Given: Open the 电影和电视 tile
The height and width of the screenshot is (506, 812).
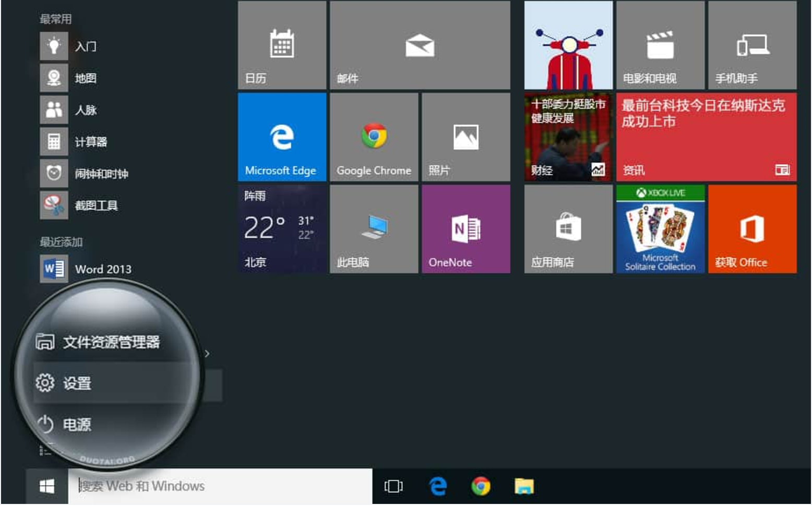Looking at the screenshot, I should (x=660, y=45).
